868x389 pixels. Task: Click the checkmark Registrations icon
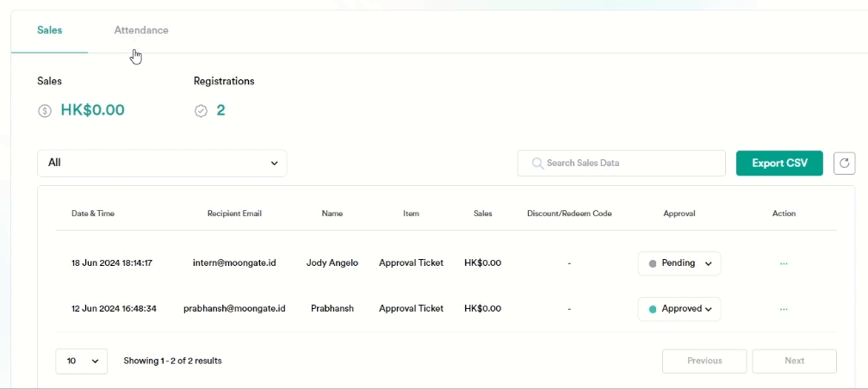click(x=201, y=111)
